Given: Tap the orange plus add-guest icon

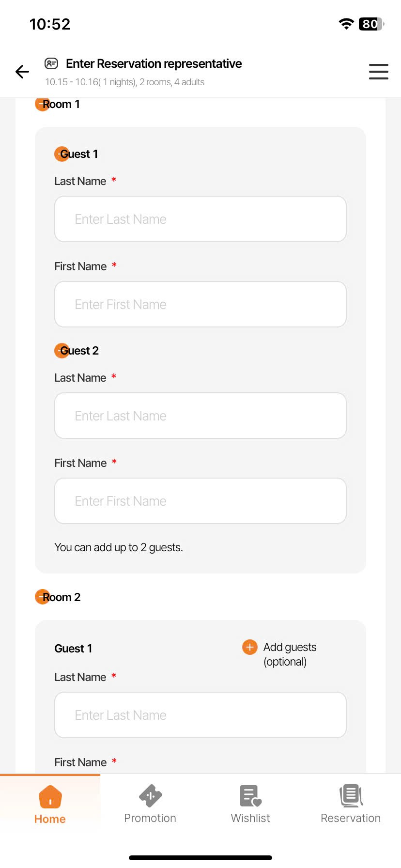Looking at the screenshot, I should (x=250, y=647).
